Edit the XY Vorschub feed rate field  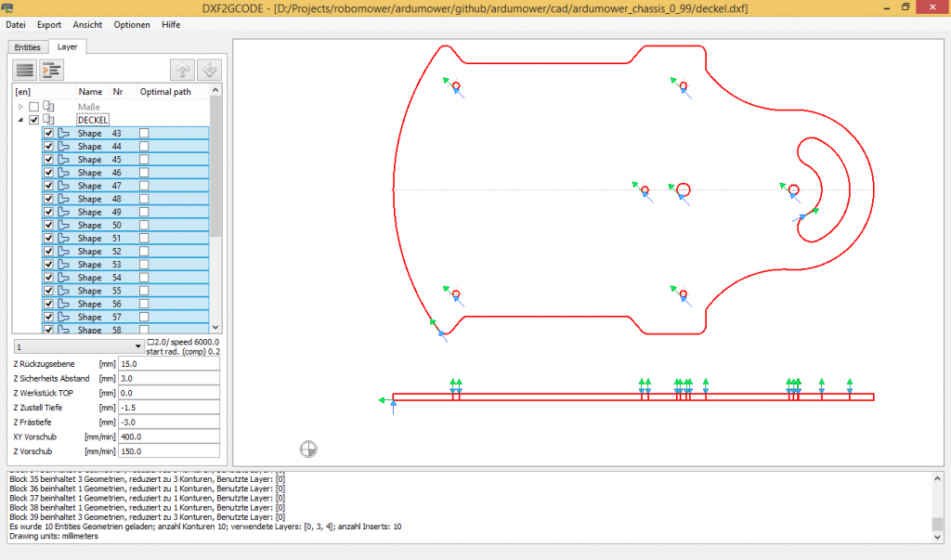click(169, 436)
